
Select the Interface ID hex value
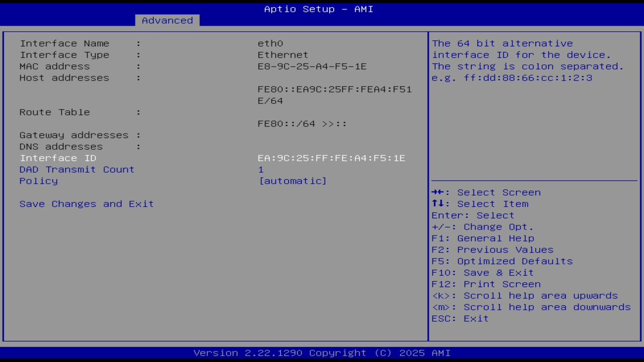click(331, 158)
